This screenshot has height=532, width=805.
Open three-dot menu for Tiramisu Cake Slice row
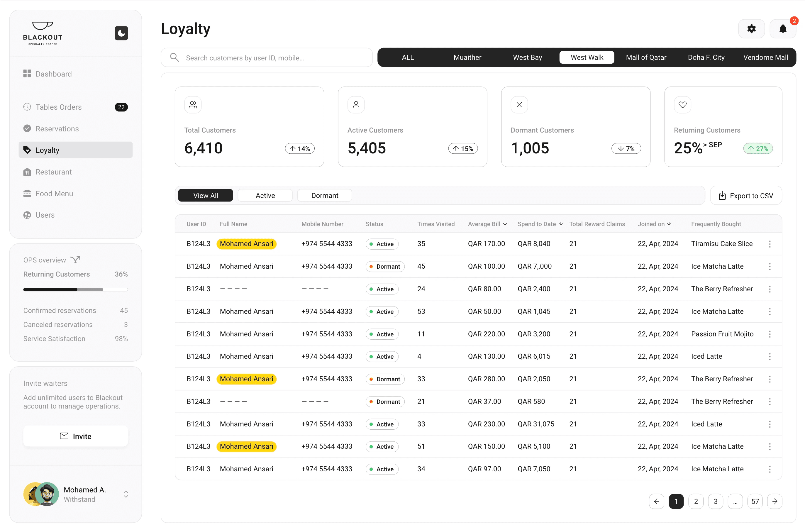770,244
